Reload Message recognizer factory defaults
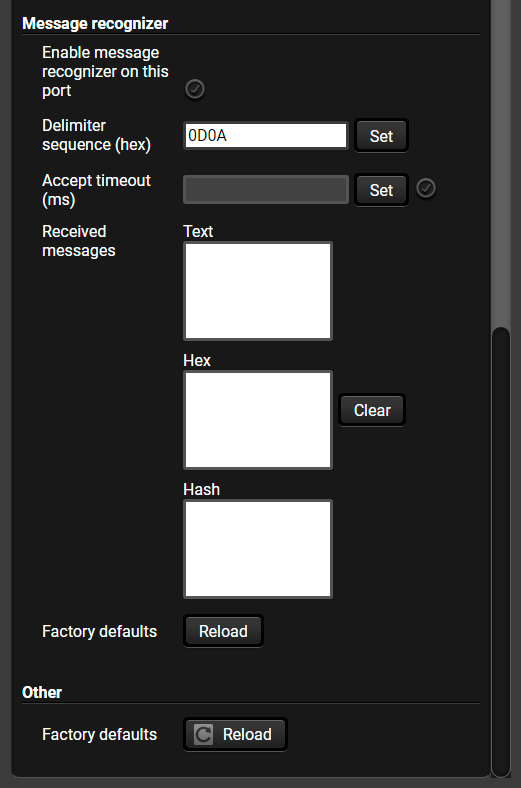The image size is (521, 788). pyautogui.click(x=224, y=631)
